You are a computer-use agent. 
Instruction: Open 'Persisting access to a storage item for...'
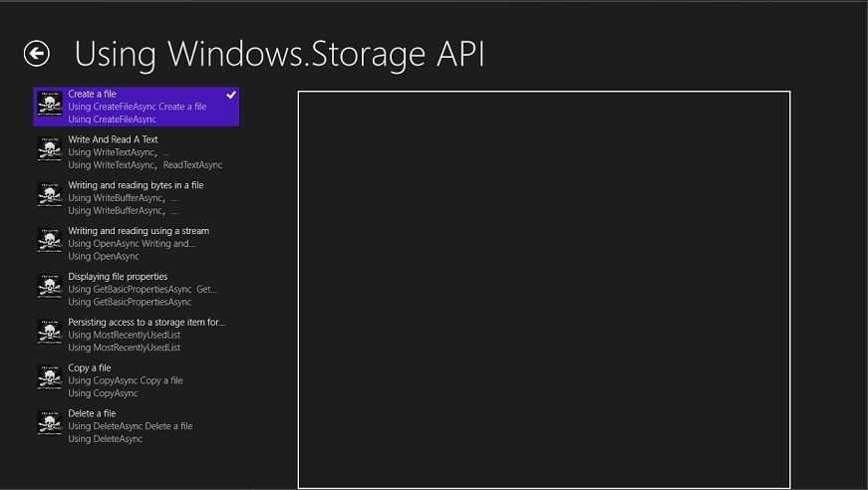(x=146, y=322)
